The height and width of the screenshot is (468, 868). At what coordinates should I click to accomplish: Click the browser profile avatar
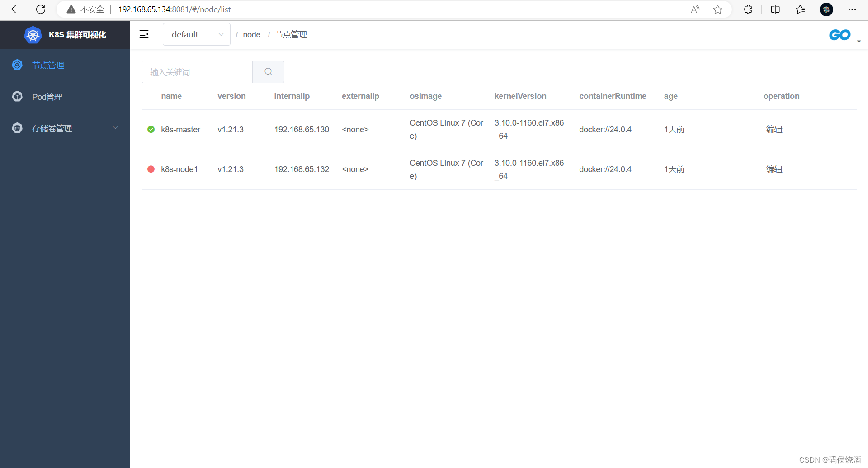[x=826, y=9]
